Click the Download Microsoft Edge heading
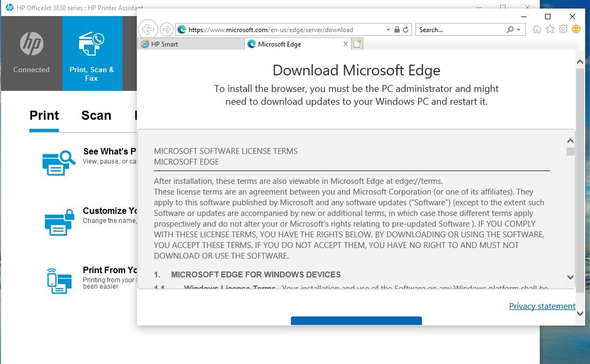The height and width of the screenshot is (364, 590). click(x=356, y=71)
